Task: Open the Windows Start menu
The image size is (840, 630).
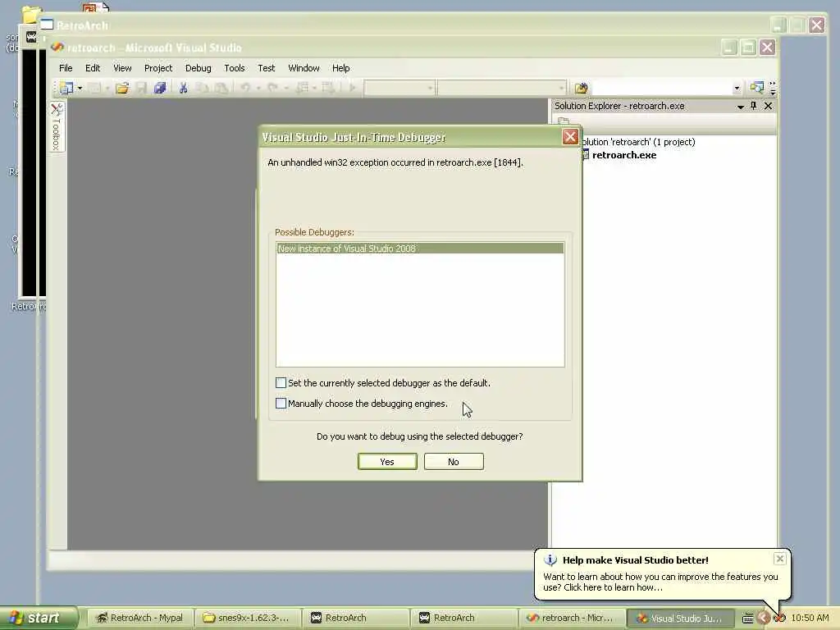Action: [38, 618]
